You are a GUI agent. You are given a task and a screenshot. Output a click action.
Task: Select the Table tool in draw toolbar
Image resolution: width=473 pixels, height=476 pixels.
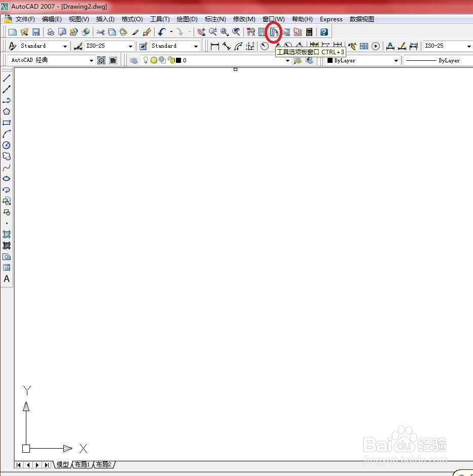pyautogui.click(x=7, y=268)
